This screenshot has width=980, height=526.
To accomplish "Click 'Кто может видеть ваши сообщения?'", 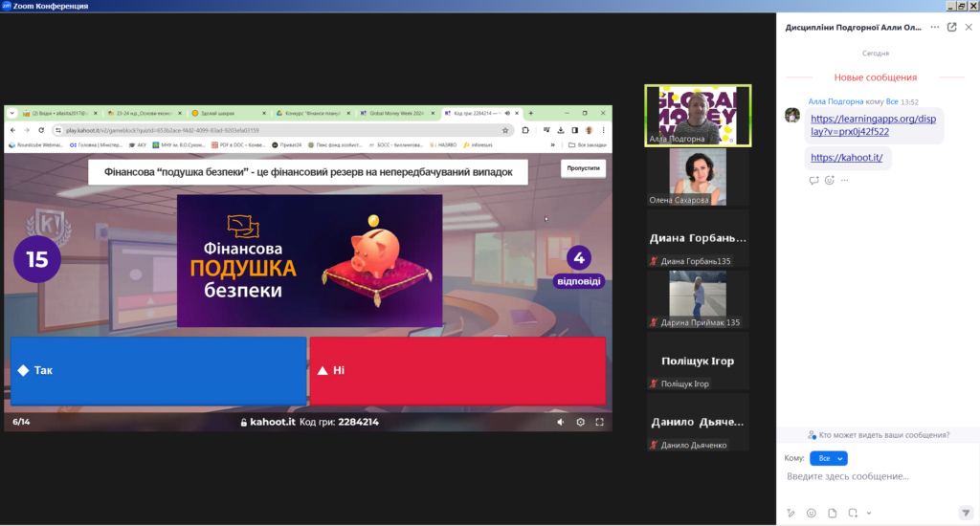I will (879, 435).
